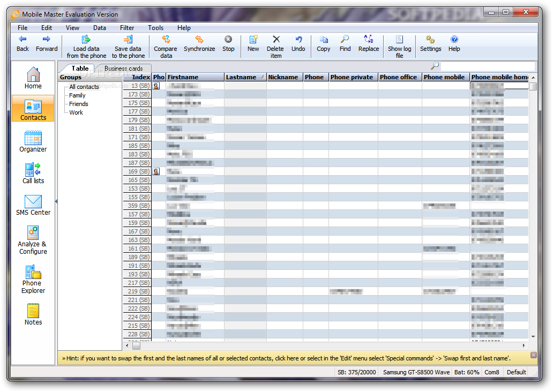553x392 pixels.
Task: Sort by the Phone private column
Action: (353, 77)
